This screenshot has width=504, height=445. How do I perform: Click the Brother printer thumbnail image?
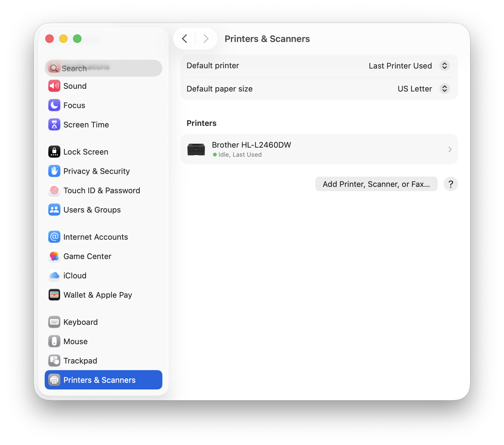click(x=196, y=149)
